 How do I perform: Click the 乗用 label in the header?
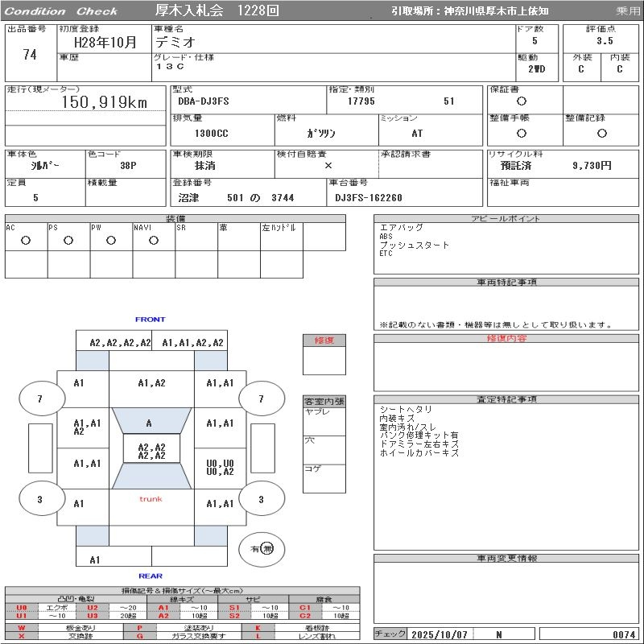[x=628, y=11]
